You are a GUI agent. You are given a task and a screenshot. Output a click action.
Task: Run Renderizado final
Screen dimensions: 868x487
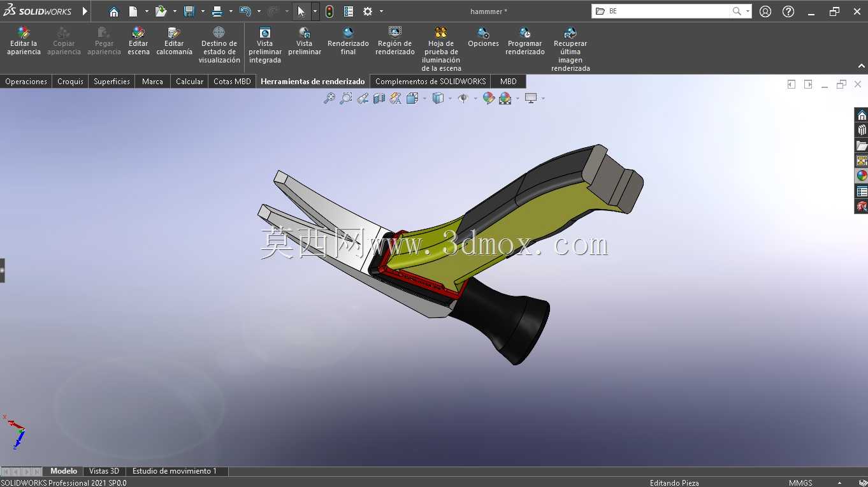348,41
